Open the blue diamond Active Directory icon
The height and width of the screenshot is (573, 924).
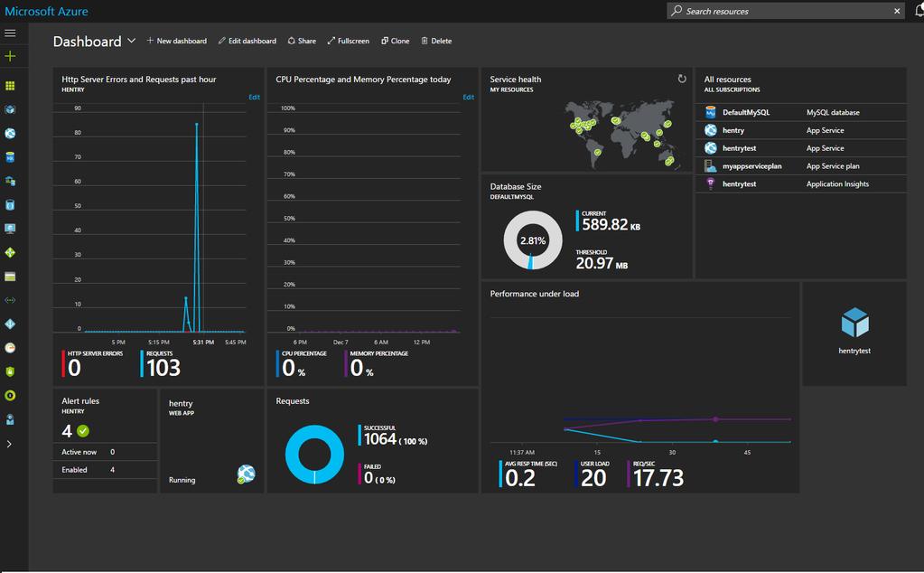10,324
